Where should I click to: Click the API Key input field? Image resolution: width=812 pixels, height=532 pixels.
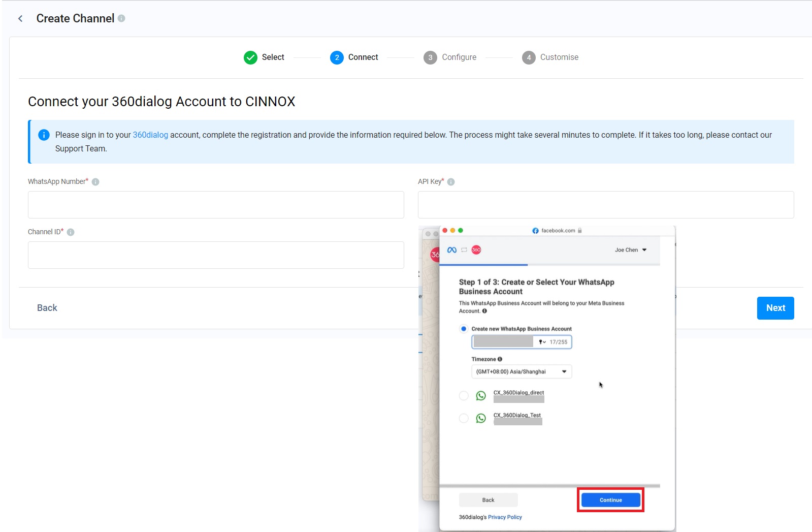606,205
